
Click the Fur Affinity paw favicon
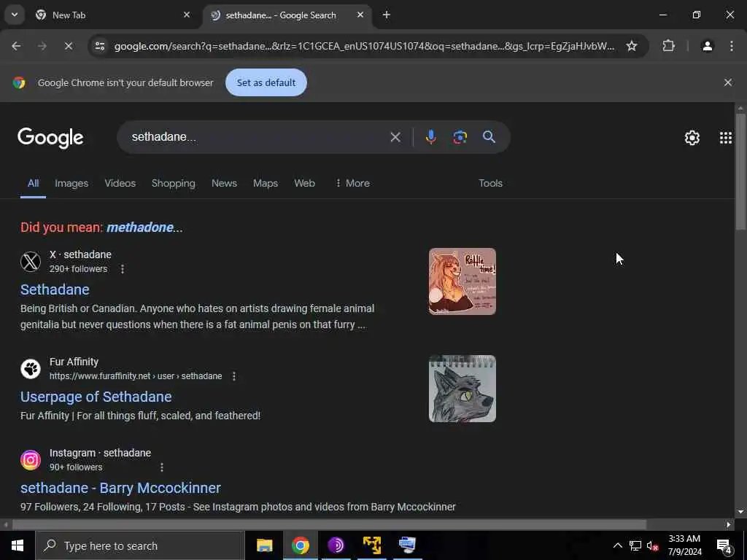pos(31,368)
